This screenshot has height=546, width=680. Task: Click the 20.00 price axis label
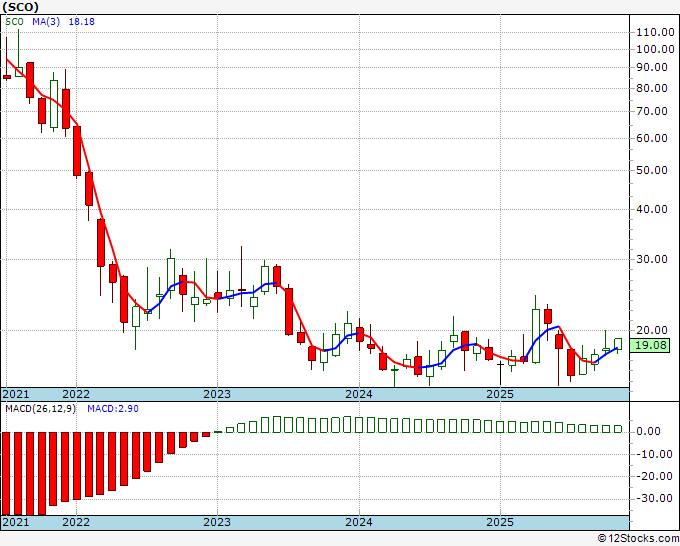651,330
